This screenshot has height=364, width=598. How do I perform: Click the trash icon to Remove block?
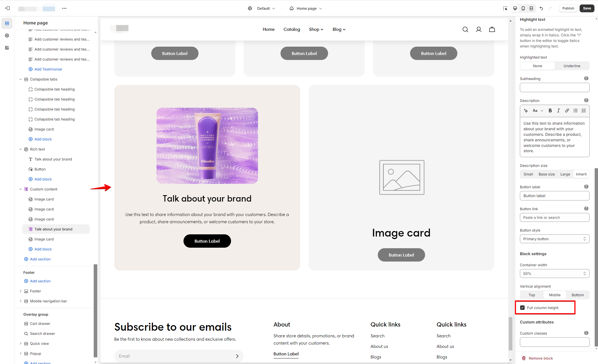524,358
